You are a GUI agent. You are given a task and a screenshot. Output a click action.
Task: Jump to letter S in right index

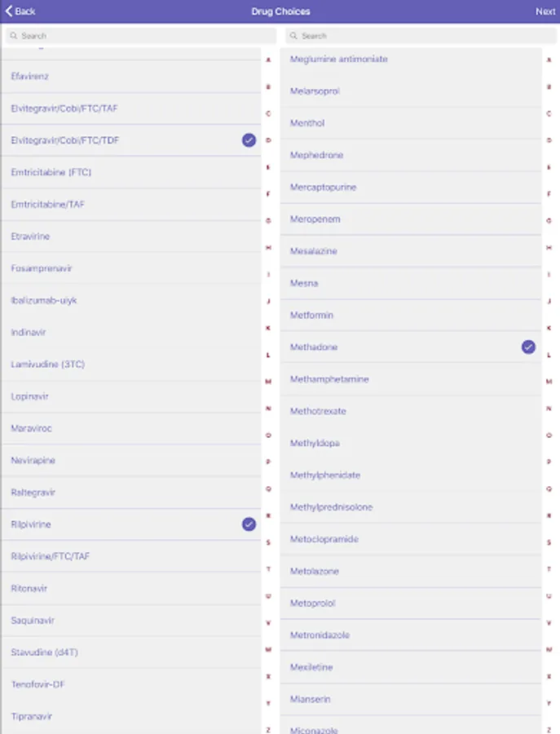point(549,542)
